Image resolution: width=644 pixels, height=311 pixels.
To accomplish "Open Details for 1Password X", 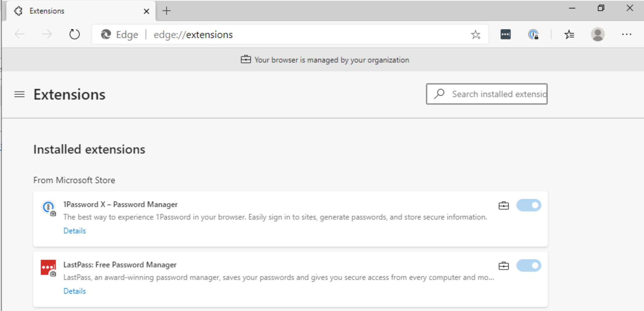I will pyautogui.click(x=75, y=231).
